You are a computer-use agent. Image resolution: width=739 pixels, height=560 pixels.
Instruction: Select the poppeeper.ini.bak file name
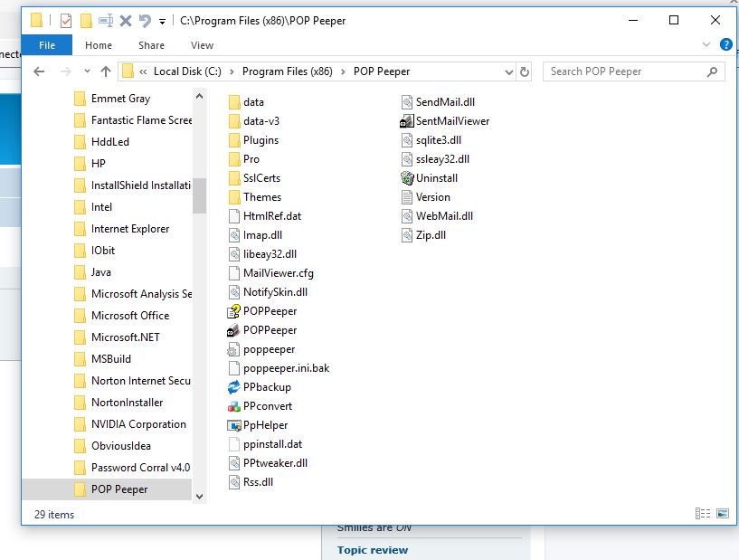coord(286,368)
